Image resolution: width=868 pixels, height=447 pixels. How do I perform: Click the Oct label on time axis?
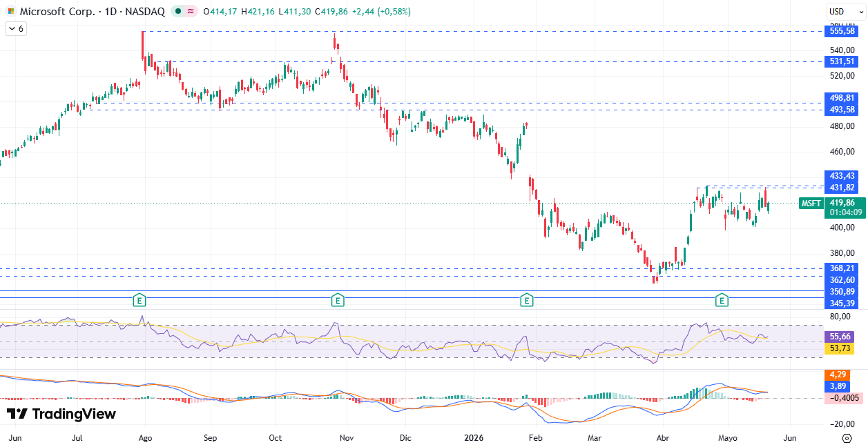276,437
